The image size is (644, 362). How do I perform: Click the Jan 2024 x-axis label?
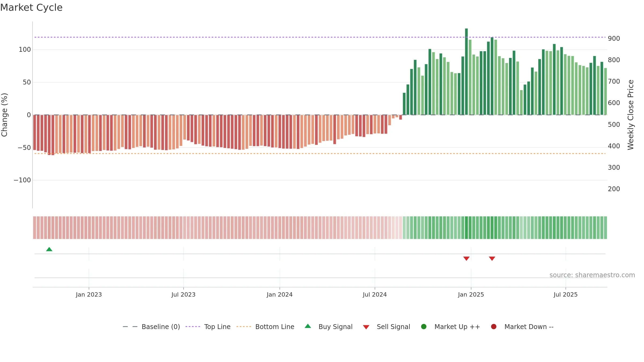point(280,295)
